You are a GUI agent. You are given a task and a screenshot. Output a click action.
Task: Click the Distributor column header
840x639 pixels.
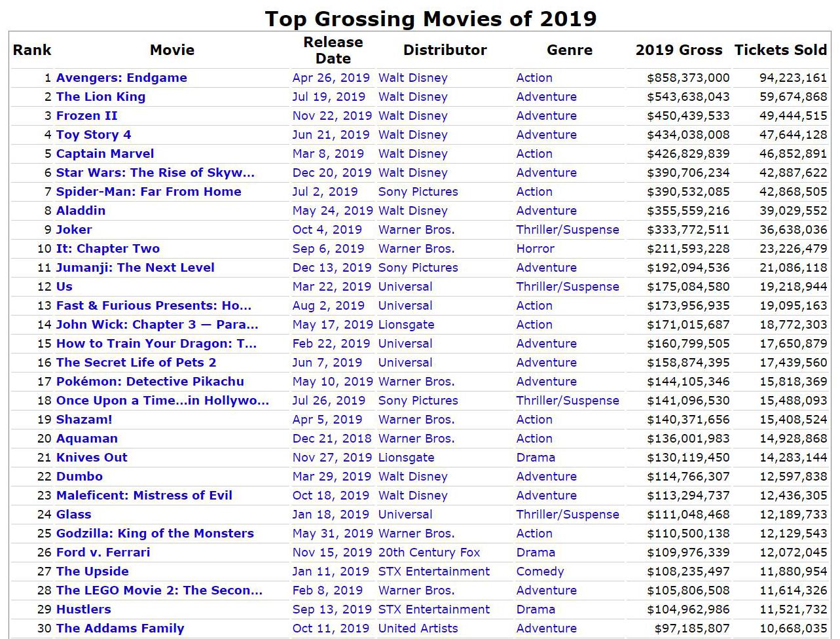(445, 50)
